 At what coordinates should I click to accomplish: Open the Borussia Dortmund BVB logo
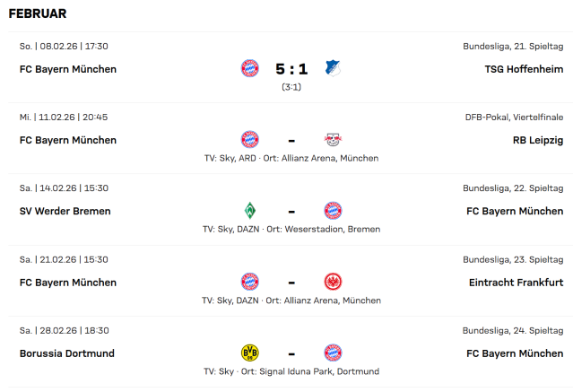(249, 353)
